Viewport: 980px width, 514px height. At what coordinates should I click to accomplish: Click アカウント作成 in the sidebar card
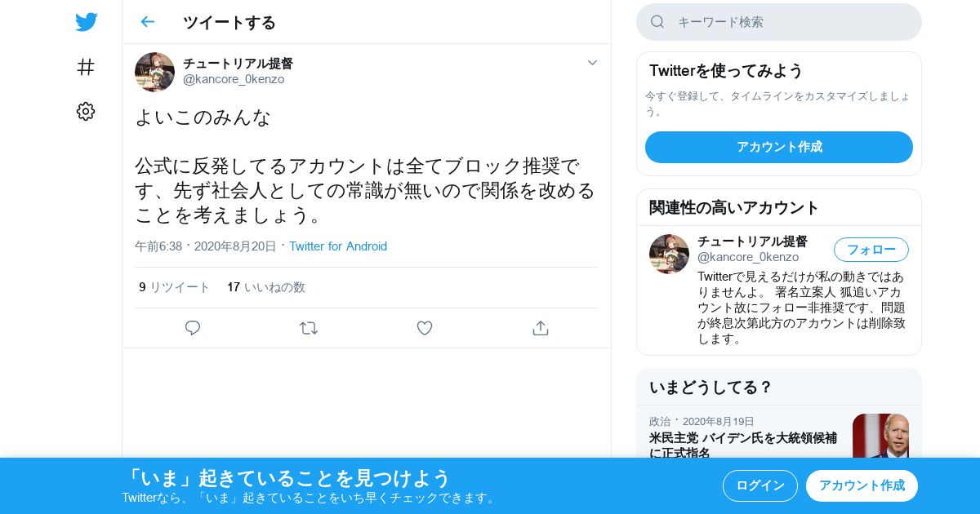779,147
